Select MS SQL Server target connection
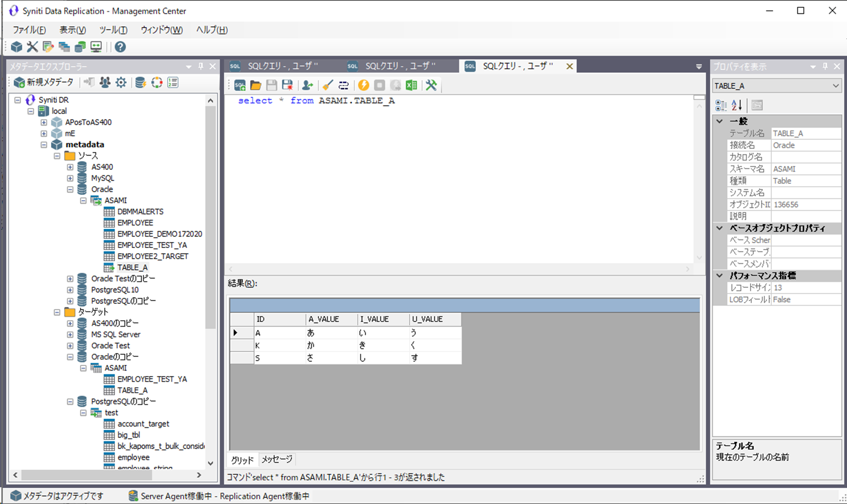Screen dimensions: 847x504 [115, 335]
